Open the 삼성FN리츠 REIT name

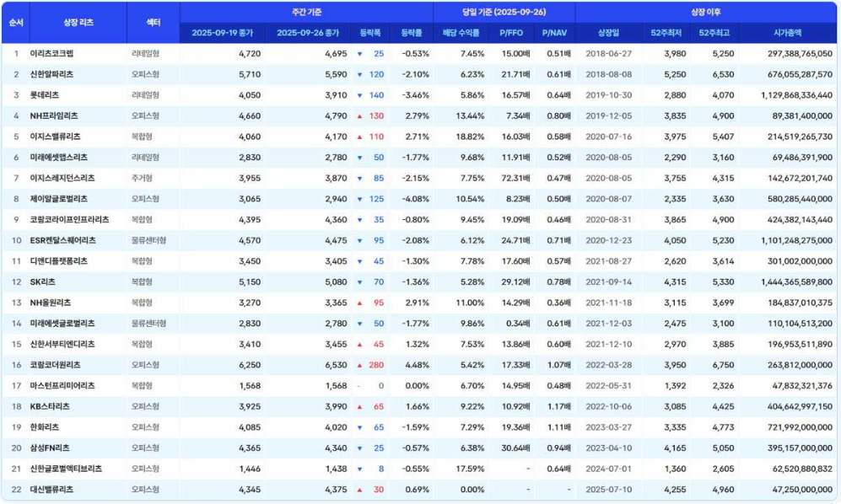pyautogui.click(x=50, y=448)
